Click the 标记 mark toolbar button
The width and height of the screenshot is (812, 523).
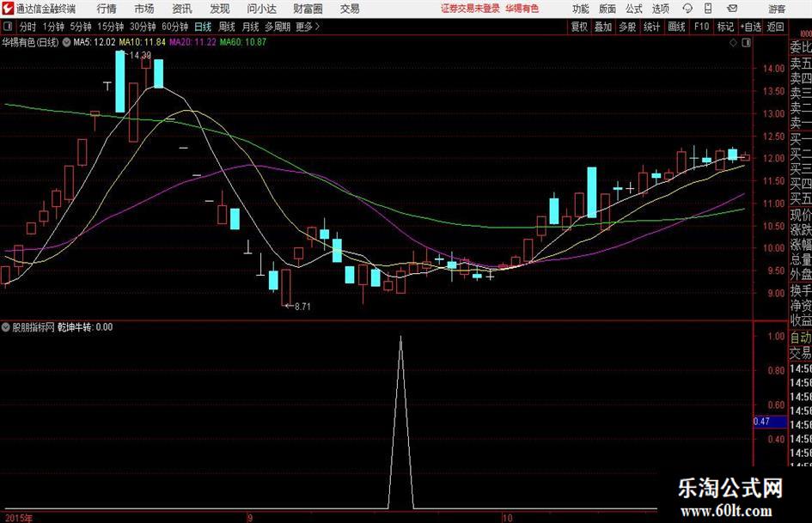725,27
